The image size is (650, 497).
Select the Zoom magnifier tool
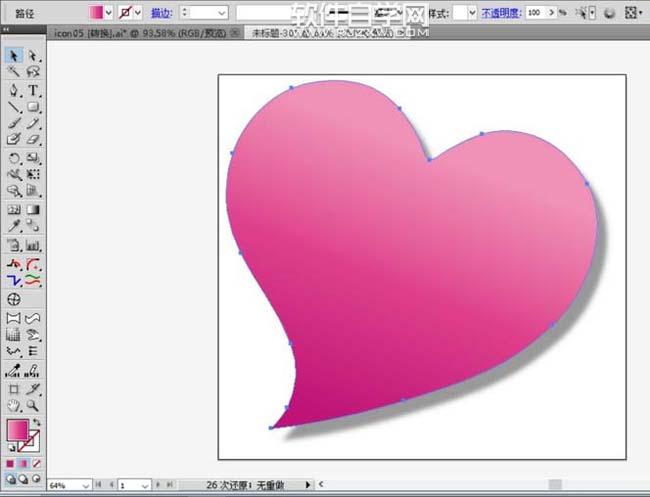click(33, 406)
